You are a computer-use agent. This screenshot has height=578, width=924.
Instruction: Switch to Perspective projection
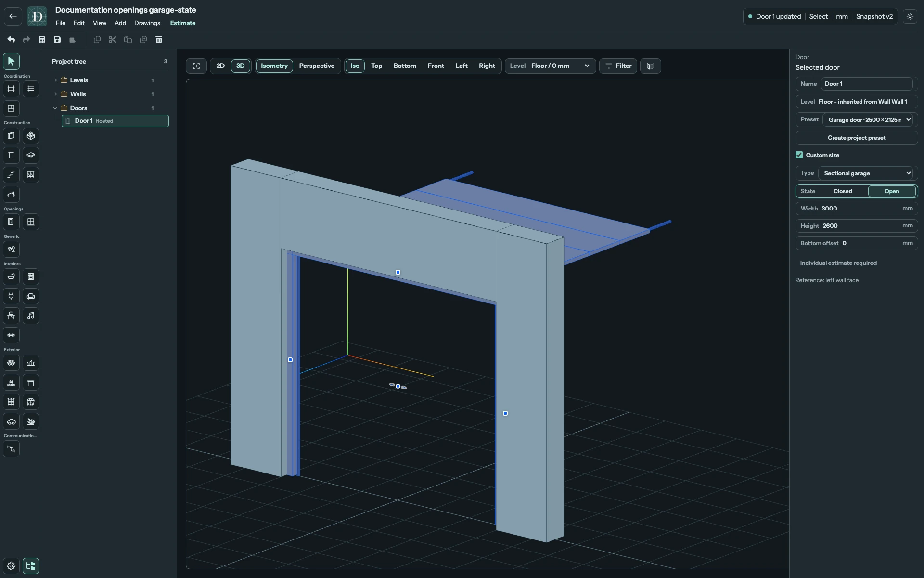point(317,66)
